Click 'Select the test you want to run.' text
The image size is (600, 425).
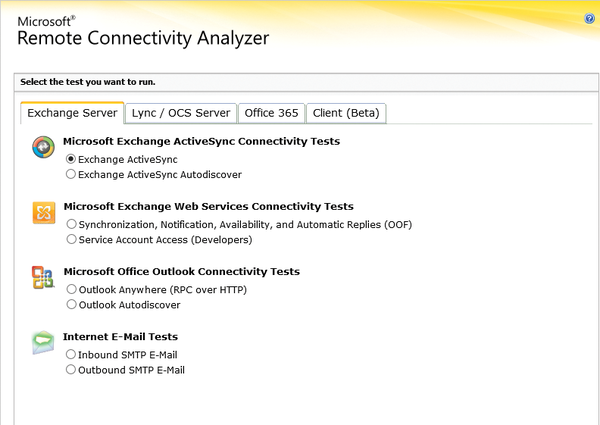(88, 82)
